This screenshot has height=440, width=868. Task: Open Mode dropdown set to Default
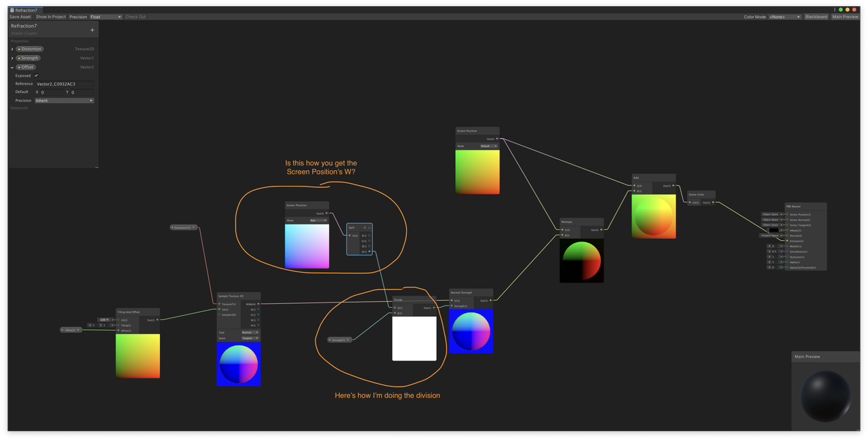click(x=488, y=146)
